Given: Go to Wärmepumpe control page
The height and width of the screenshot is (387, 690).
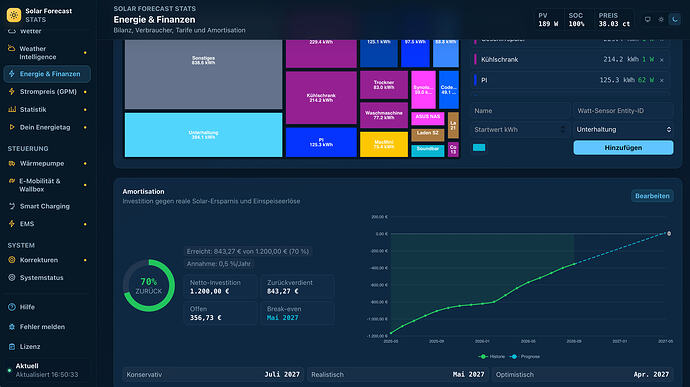Looking at the screenshot, I should [x=47, y=163].
